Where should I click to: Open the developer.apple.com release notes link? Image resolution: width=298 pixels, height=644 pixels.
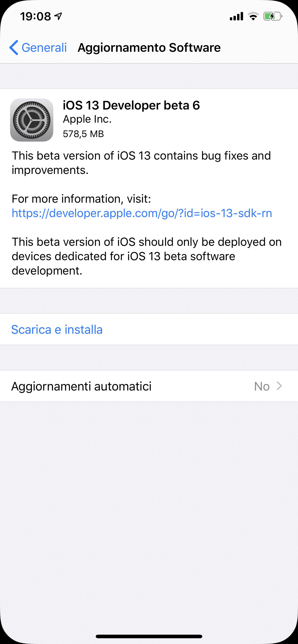point(142,213)
